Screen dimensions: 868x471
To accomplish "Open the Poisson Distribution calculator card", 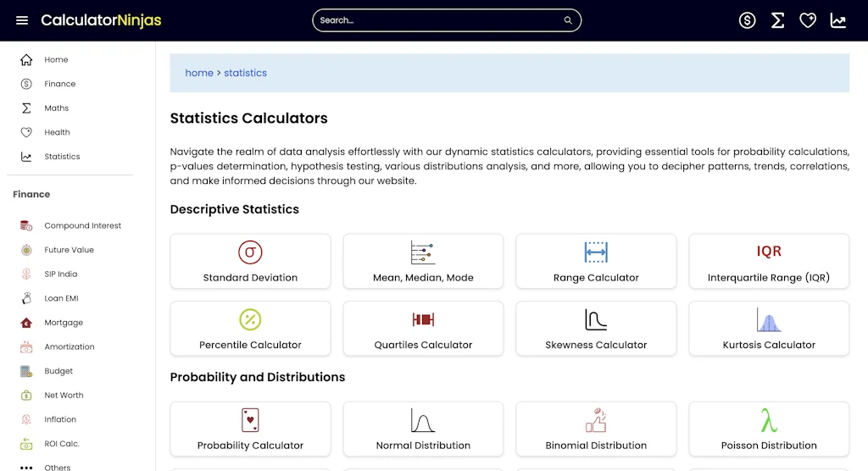I will (769, 429).
